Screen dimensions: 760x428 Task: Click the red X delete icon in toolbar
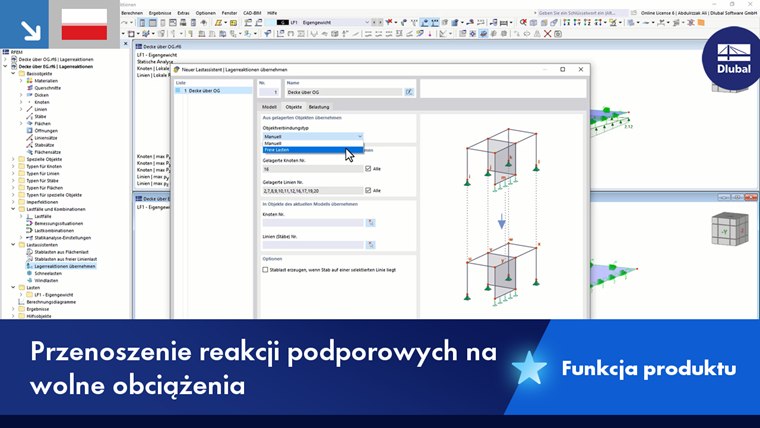[x=547, y=33]
